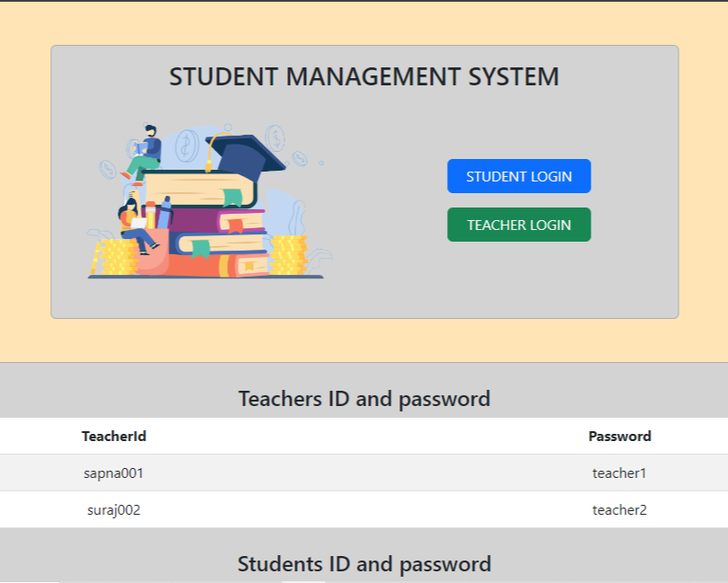Image resolution: width=728 pixels, height=583 pixels.
Task: Click the teacher1 password cell
Action: [x=619, y=473]
